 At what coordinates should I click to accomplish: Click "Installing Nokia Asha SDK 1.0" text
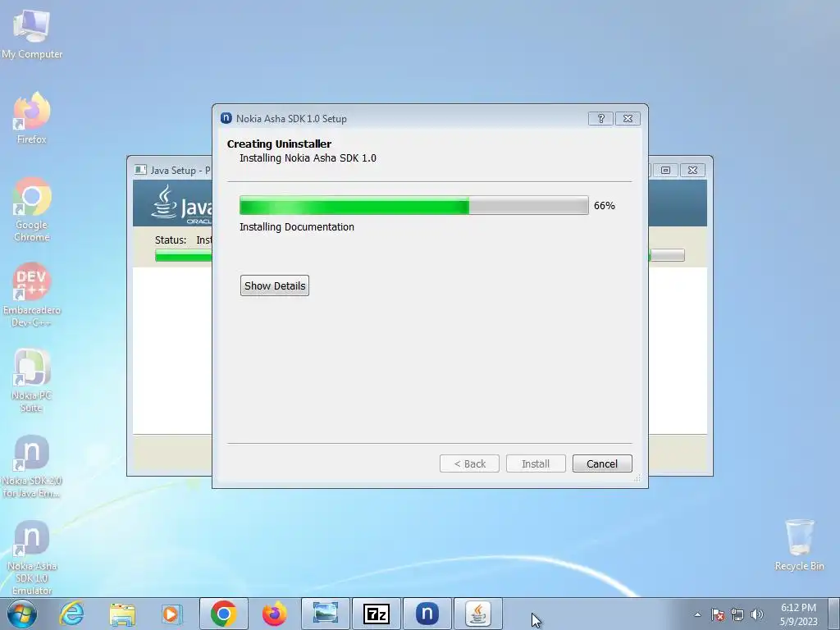pos(308,158)
